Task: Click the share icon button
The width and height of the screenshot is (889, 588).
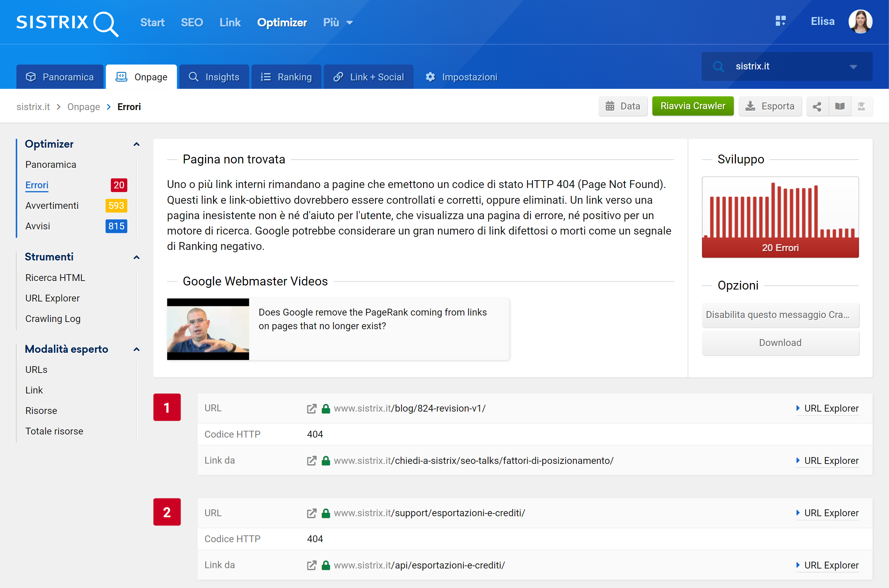Action: coord(817,107)
